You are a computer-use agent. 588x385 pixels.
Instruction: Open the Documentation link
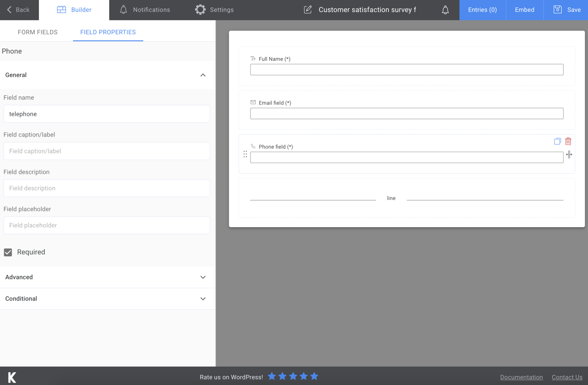click(x=521, y=377)
